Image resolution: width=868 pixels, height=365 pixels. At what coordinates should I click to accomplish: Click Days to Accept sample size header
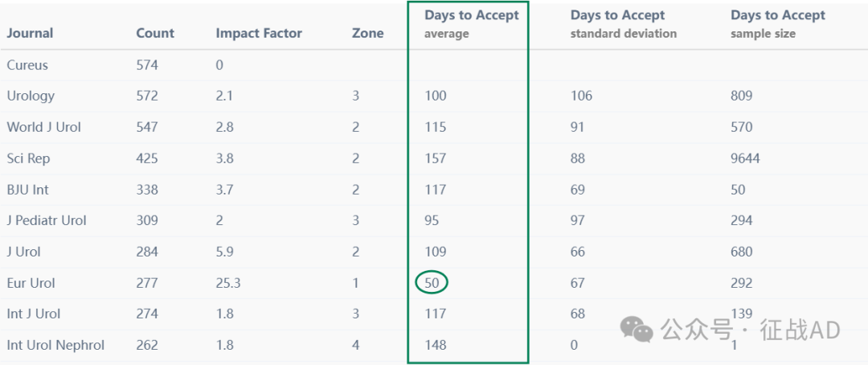tap(778, 24)
